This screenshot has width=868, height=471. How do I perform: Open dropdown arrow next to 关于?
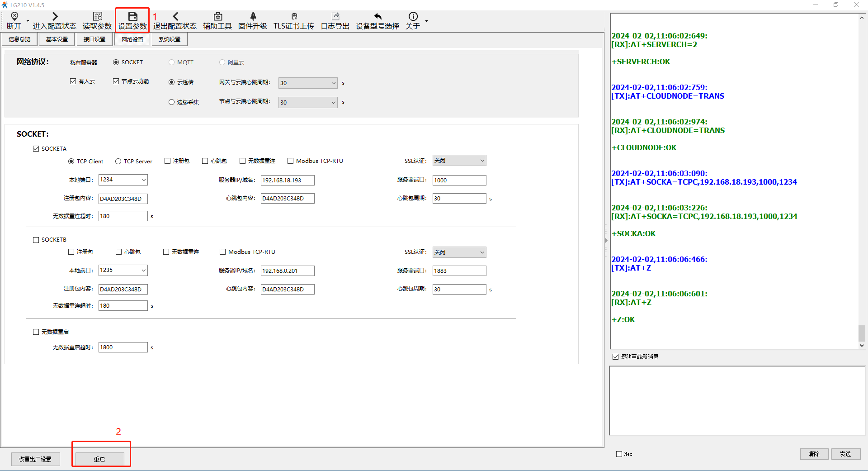[x=426, y=21]
